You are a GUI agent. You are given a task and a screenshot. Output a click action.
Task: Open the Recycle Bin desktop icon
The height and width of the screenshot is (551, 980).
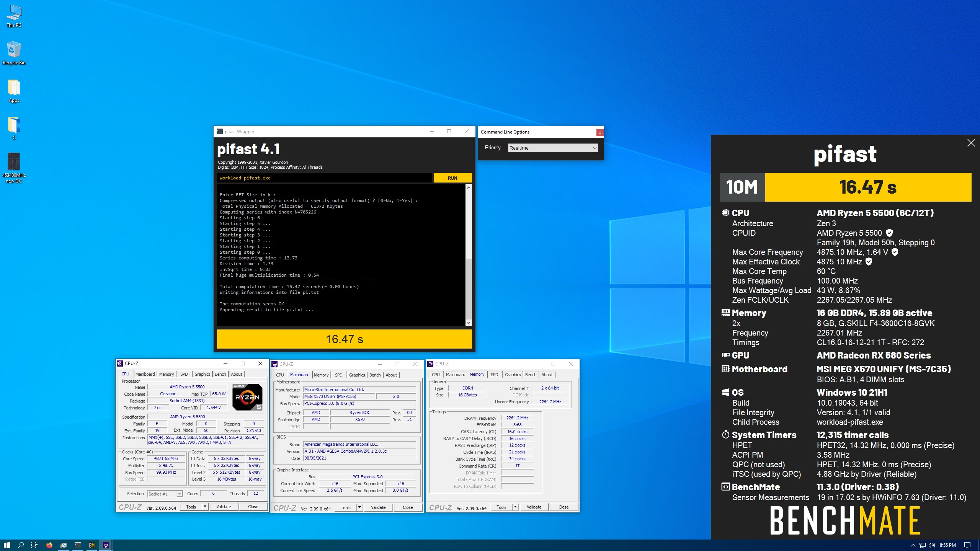point(14,54)
